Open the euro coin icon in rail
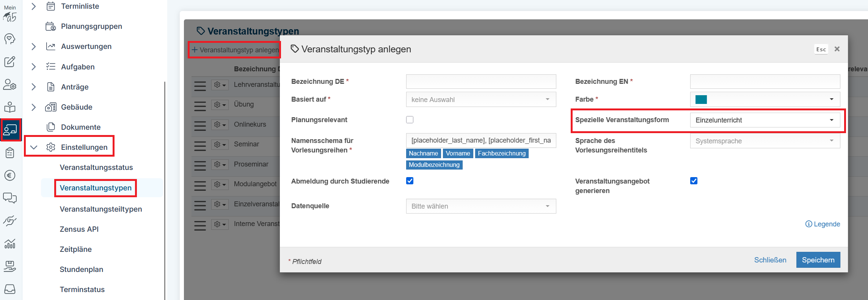Viewport: 868px width, 300px height. coord(10,175)
